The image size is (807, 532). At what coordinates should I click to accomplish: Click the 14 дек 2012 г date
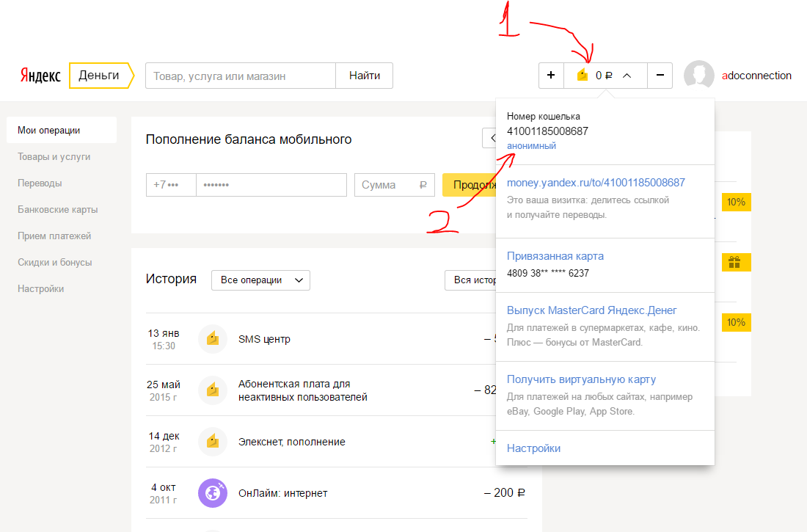[x=164, y=442]
